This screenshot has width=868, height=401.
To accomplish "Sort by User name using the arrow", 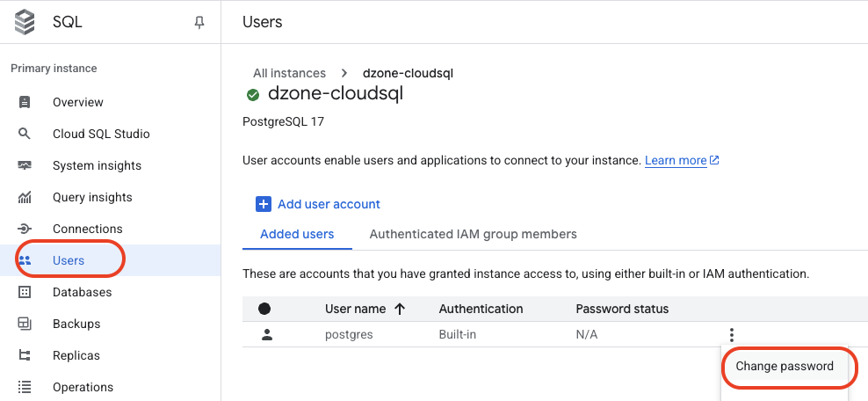I will pos(400,309).
